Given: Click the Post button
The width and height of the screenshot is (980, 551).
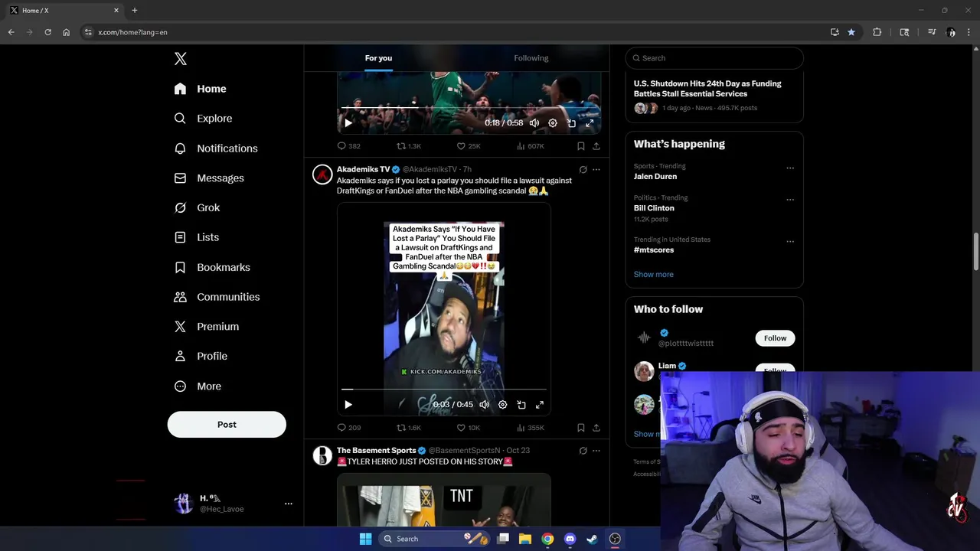Looking at the screenshot, I should pyautogui.click(x=227, y=425).
